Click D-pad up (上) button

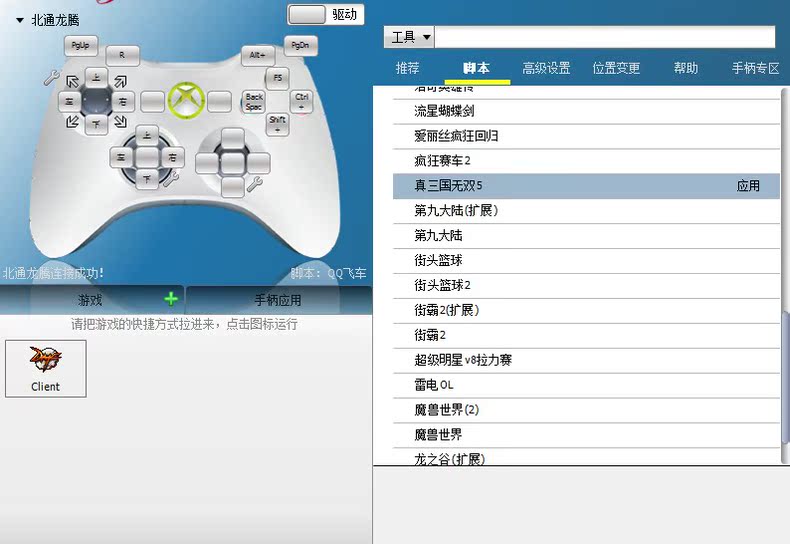point(96,78)
